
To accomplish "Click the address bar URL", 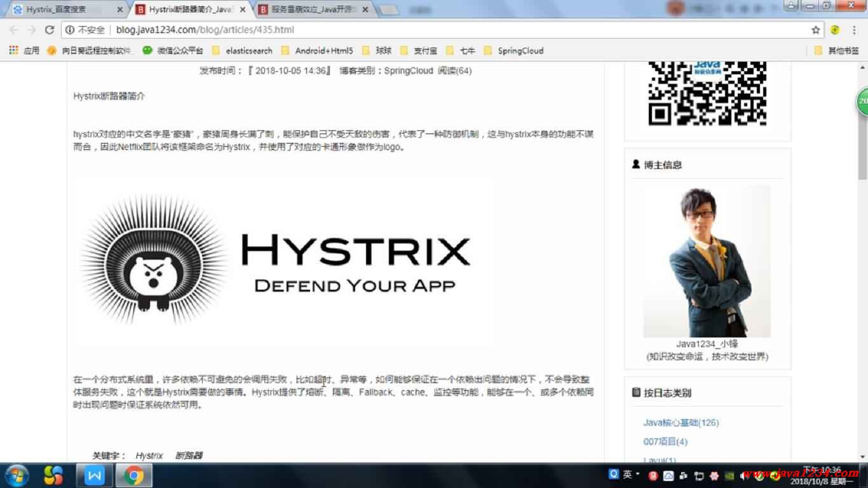I will (205, 30).
